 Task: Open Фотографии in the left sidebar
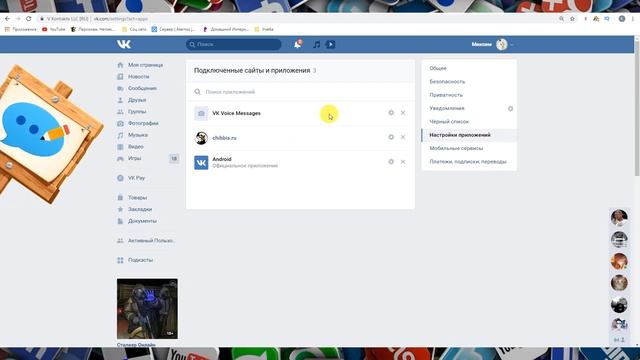[143, 123]
